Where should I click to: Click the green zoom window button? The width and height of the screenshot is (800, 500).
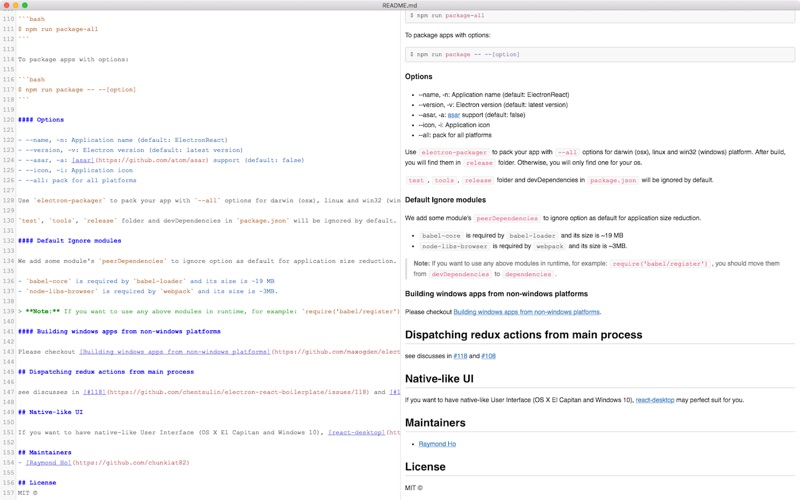pyautogui.click(x=25, y=5)
